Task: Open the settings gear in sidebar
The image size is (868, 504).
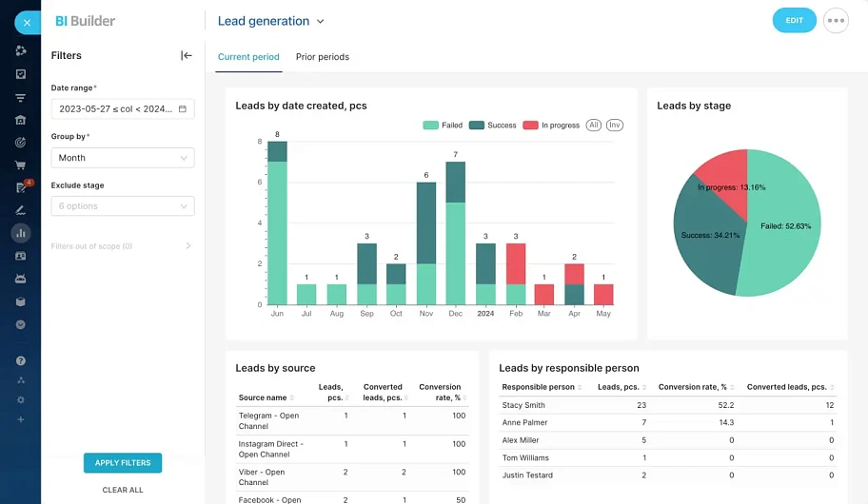Action: (x=20, y=399)
